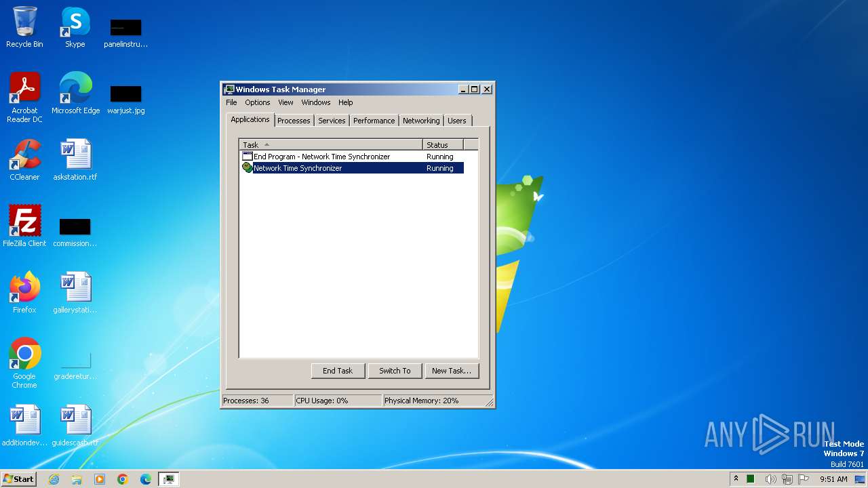Screen dimensions: 868x488
Task: Select the guidescasb.rtf document icon
Action: [75, 425]
